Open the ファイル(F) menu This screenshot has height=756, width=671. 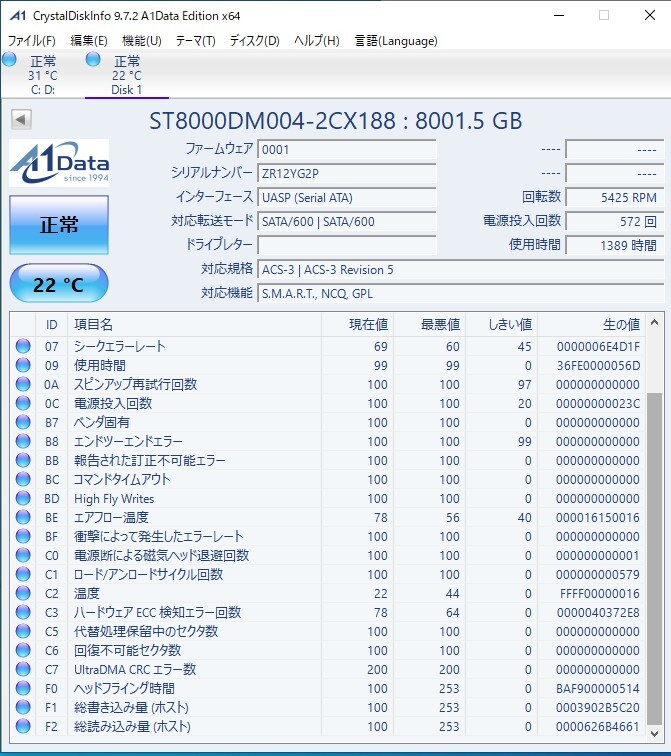coord(32,40)
